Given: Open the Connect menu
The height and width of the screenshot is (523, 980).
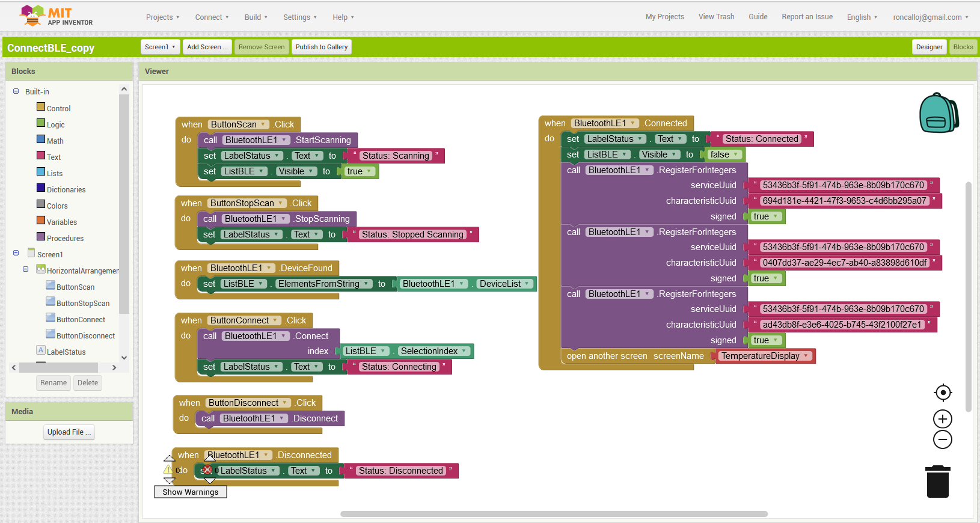Looking at the screenshot, I should [x=212, y=17].
